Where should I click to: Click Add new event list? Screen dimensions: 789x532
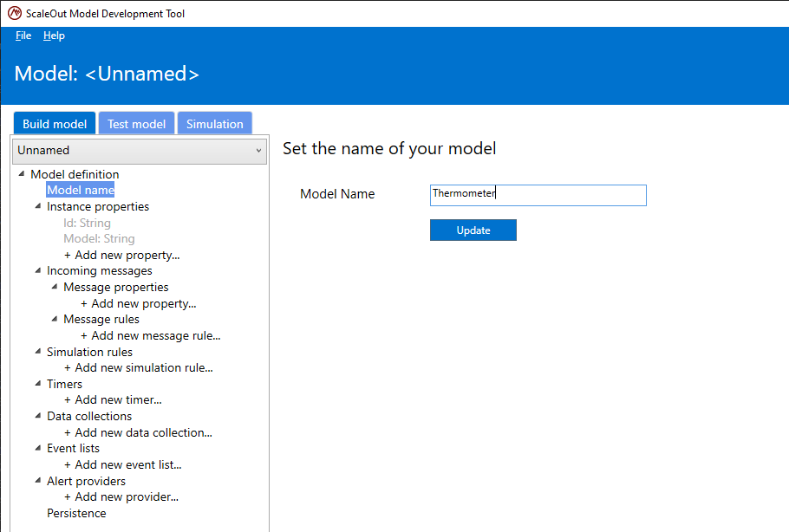click(123, 464)
